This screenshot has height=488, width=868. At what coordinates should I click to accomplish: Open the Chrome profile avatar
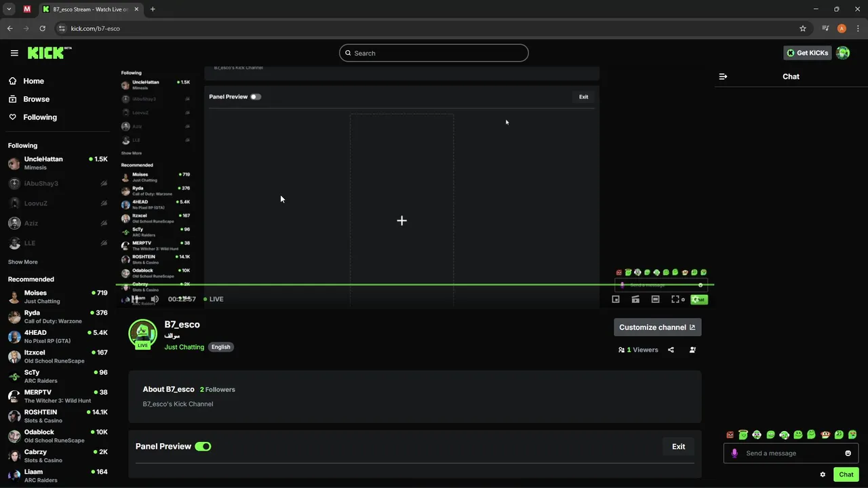click(x=842, y=28)
